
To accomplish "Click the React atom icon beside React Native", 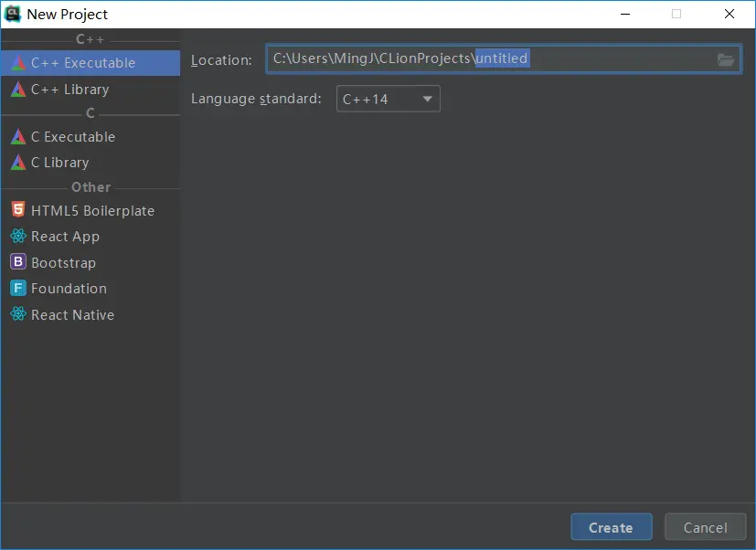I will coord(18,313).
